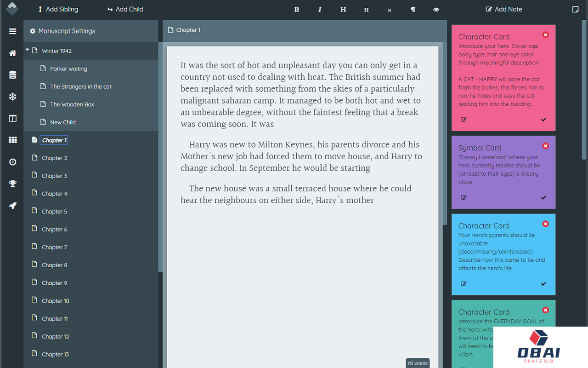Viewport: 588px width, 368px height.
Task: Close the blue Character Card
Action: pos(545,224)
